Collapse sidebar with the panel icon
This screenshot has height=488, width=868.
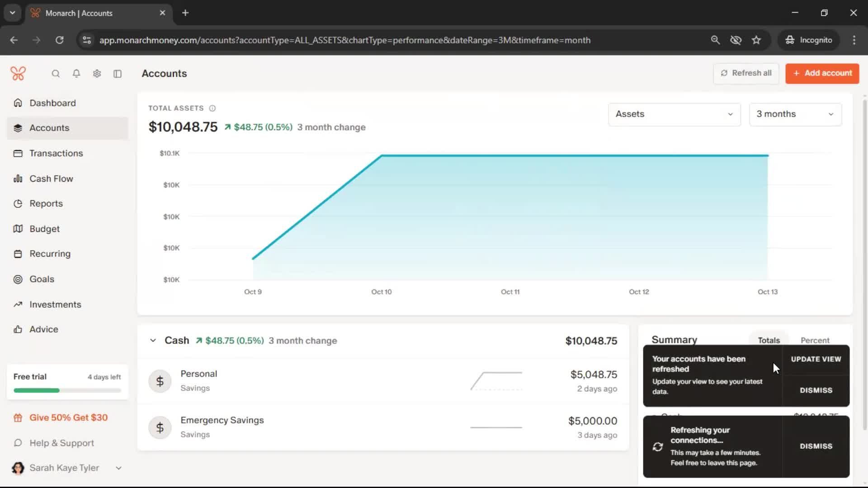[118, 74]
